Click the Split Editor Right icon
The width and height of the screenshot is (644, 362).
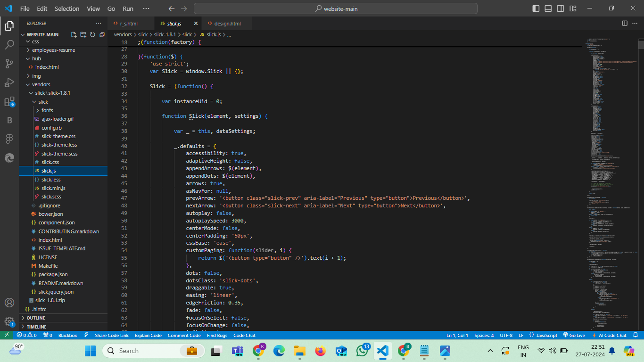tap(625, 23)
